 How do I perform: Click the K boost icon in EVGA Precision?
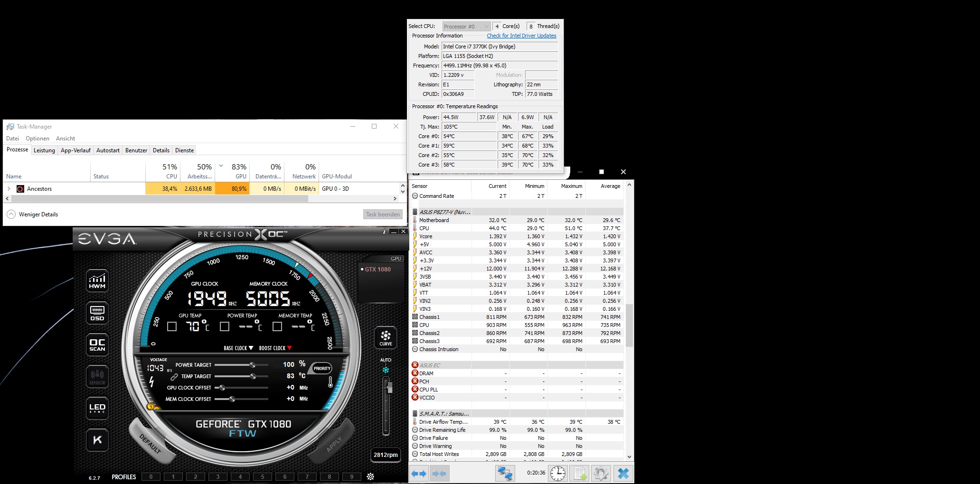pyautogui.click(x=97, y=440)
